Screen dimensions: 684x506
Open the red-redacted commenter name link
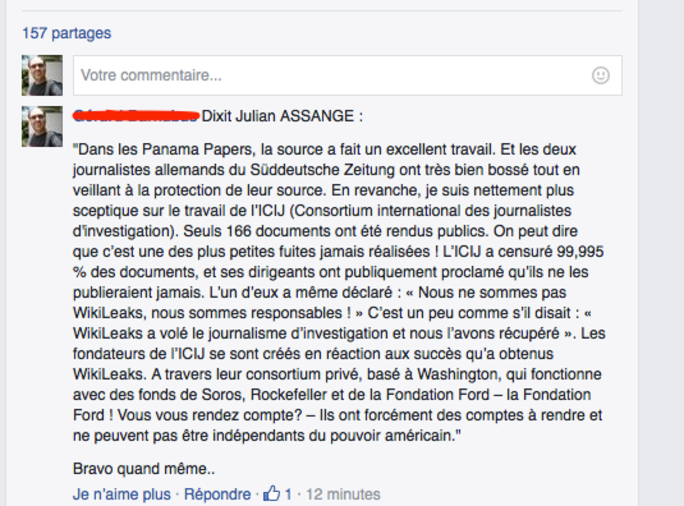pos(136,116)
